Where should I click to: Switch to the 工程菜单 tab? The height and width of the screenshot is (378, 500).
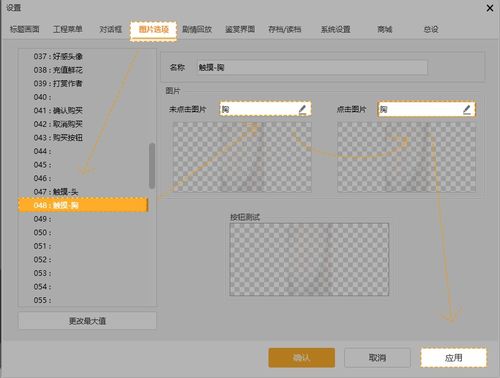68,29
